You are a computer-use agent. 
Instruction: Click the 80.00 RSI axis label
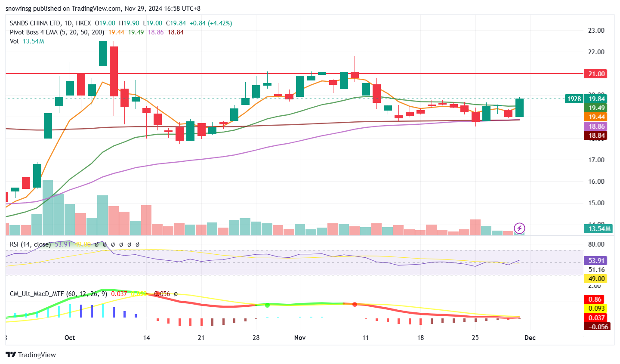click(x=596, y=244)
